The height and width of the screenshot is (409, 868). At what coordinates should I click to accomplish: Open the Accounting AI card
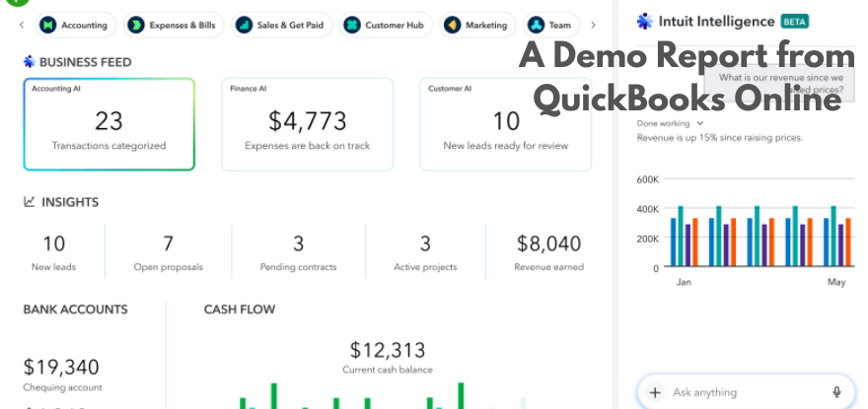pyautogui.click(x=109, y=124)
